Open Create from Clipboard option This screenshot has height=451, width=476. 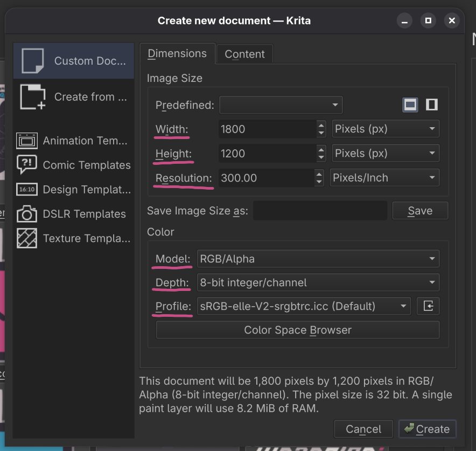[73, 97]
